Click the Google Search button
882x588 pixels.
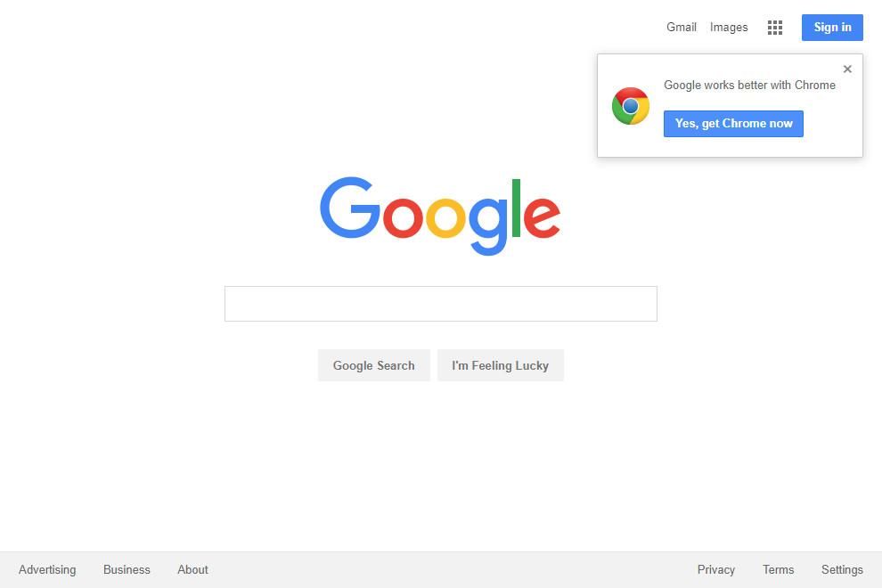(x=373, y=366)
